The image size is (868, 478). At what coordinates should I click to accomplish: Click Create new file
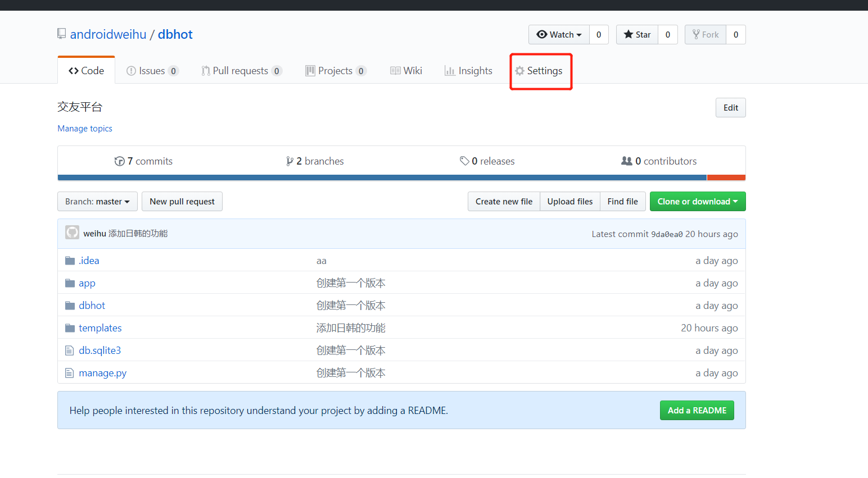[x=504, y=202]
